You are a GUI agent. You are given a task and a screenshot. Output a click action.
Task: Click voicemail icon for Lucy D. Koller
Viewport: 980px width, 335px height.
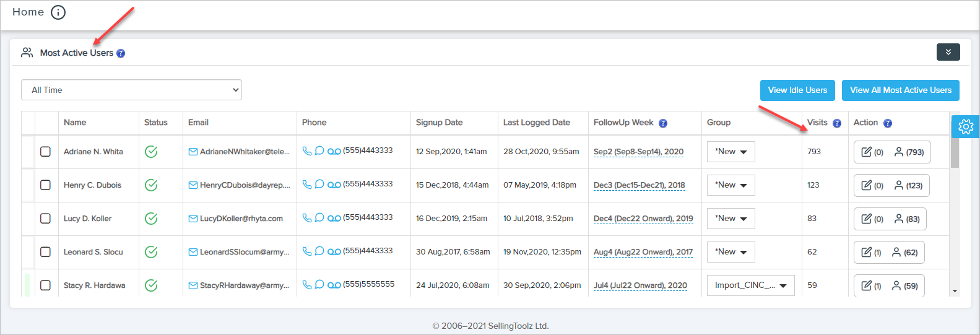(x=334, y=218)
